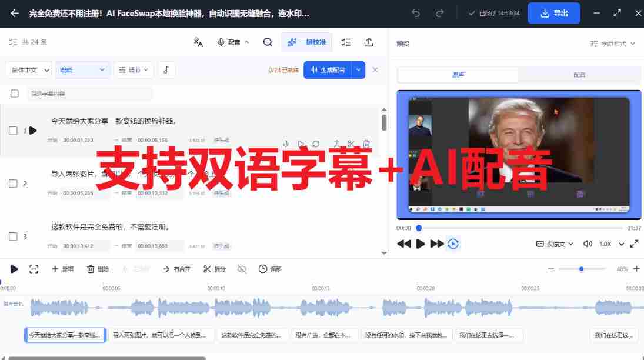The image size is (644, 360).
Task: Toggle the loop playback icon
Action: (x=453, y=244)
